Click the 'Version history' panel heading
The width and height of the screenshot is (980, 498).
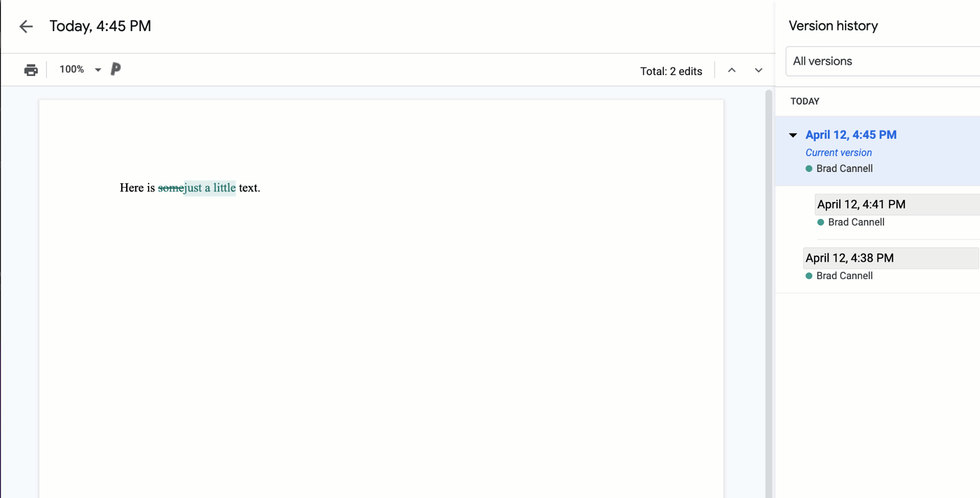(833, 26)
